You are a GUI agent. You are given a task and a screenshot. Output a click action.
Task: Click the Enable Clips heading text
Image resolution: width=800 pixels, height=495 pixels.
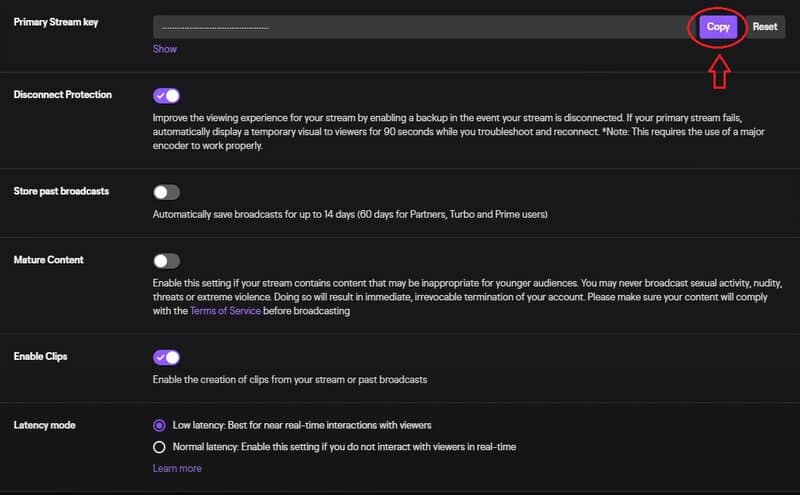pos(40,356)
